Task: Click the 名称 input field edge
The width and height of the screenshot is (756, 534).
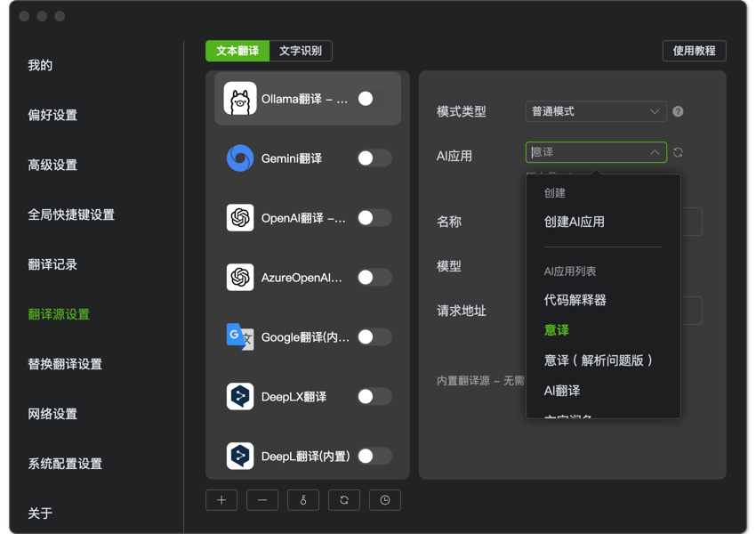Action: [x=691, y=222]
